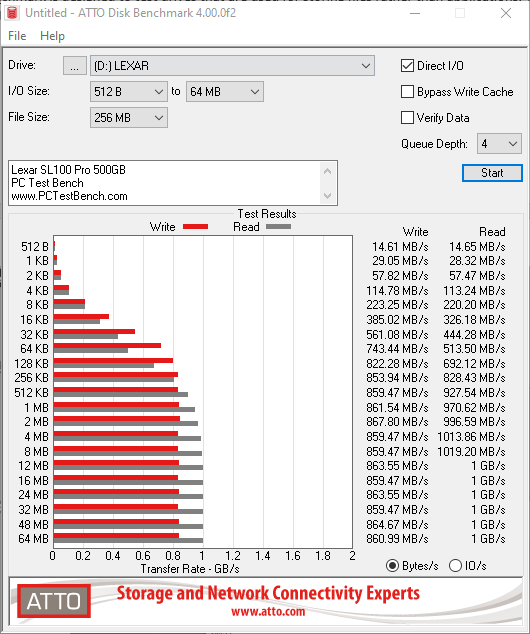Tick the Verify Data checkbox
Screen dimensions: 530x634
407,118
